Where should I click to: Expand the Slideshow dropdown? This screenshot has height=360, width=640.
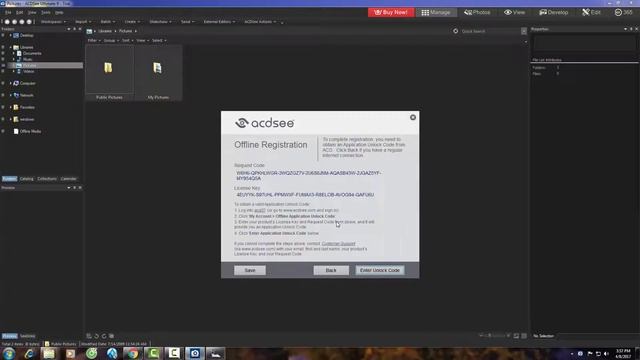click(160, 22)
